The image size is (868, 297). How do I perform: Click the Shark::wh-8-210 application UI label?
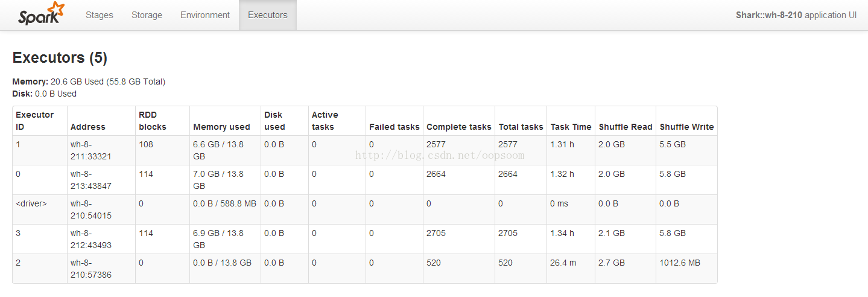pos(796,15)
